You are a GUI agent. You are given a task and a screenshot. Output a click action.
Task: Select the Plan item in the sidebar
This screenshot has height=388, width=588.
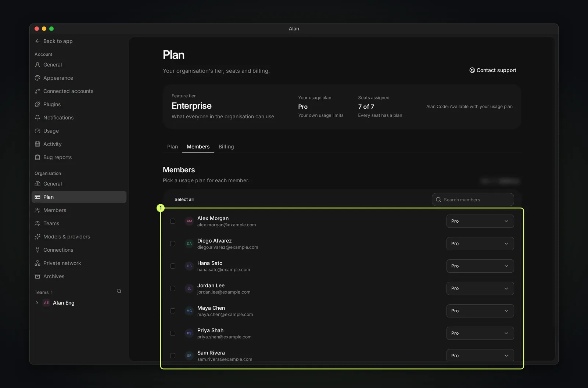(79, 197)
